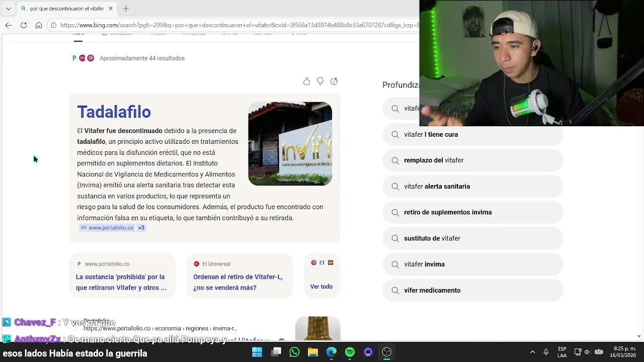Viewport: 644px width, 362px height.
Task: Open network settings tray icon
Action: tap(578, 352)
